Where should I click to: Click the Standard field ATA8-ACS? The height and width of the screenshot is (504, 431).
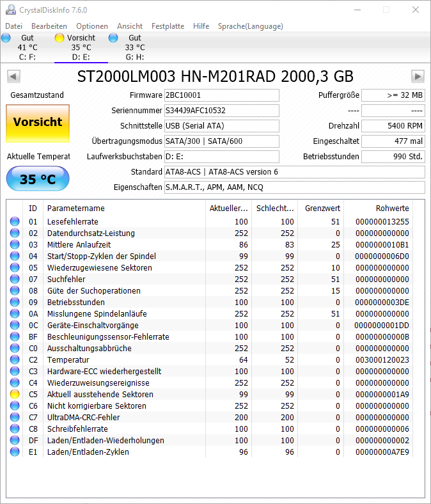[294, 172]
